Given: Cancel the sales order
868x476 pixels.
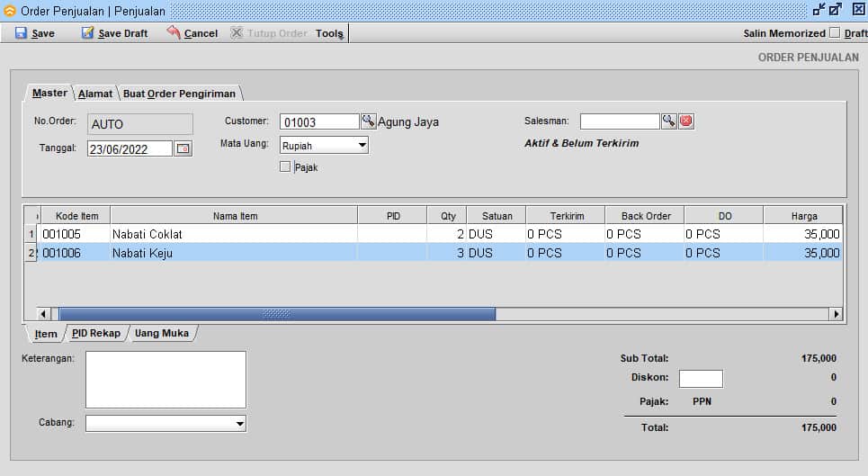Looking at the screenshot, I should pyautogui.click(x=192, y=33).
